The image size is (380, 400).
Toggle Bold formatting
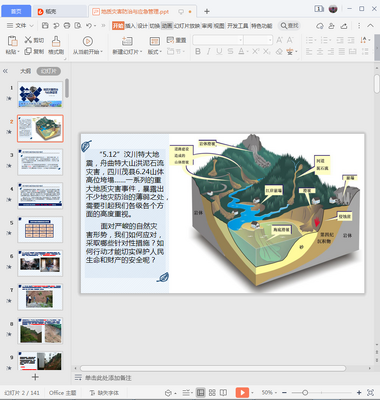(198, 51)
